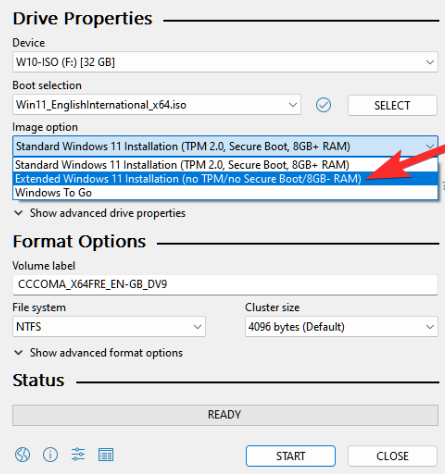Choose Standard Windows 11 Installation list entry
The width and height of the screenshot is (445, 474).
[x=225, y=165]
